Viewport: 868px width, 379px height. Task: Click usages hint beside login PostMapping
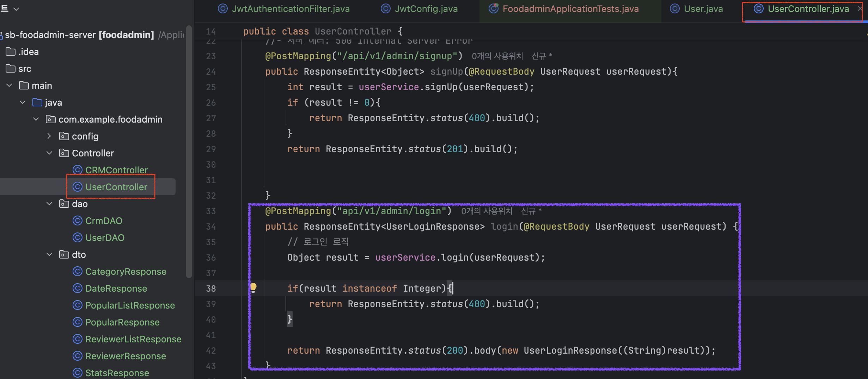487,211
